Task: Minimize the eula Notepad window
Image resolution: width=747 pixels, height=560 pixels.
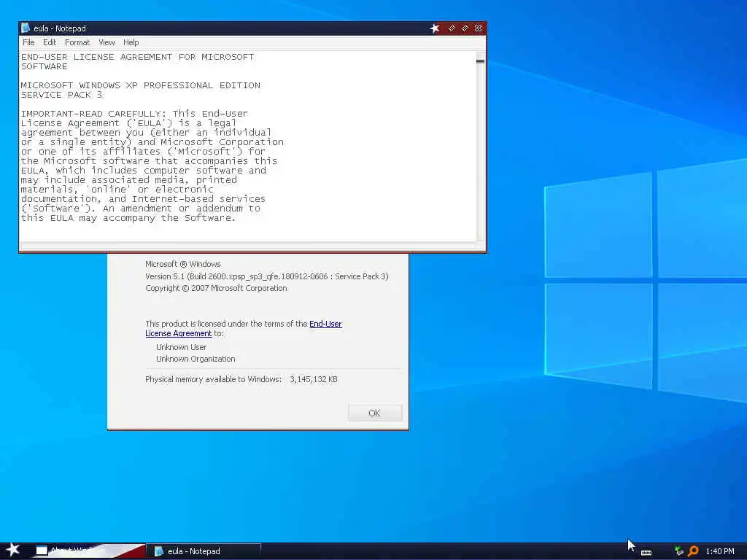Action: [452, 28]
